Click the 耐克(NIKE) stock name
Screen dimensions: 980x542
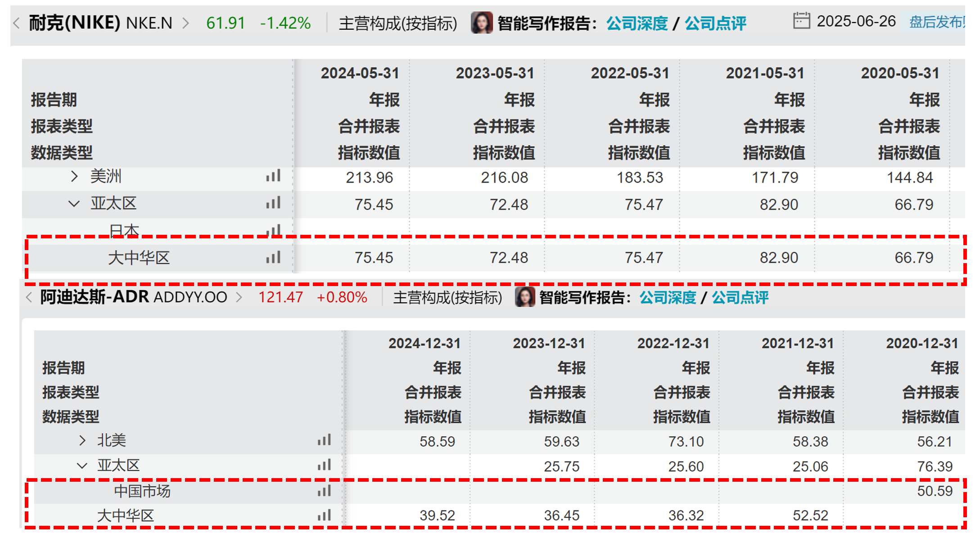tap(74, 22)
